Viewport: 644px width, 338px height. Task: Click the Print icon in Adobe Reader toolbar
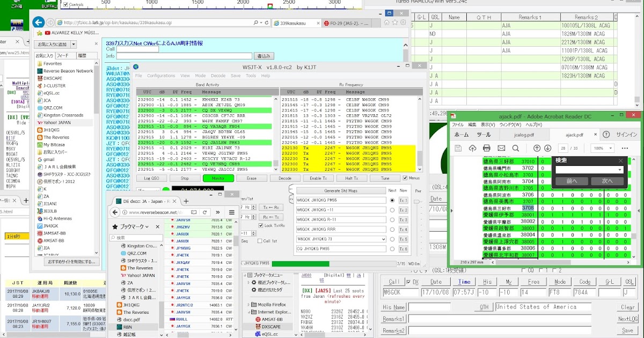pyautogui.click(x=487, y=148)
